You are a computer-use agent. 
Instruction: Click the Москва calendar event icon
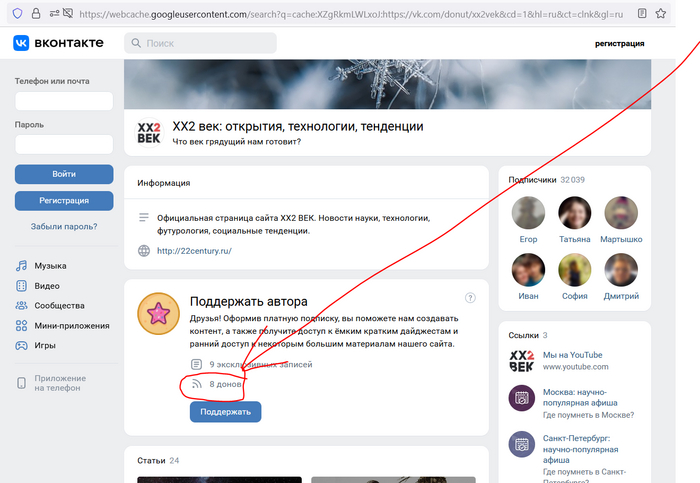click(521, 398)
